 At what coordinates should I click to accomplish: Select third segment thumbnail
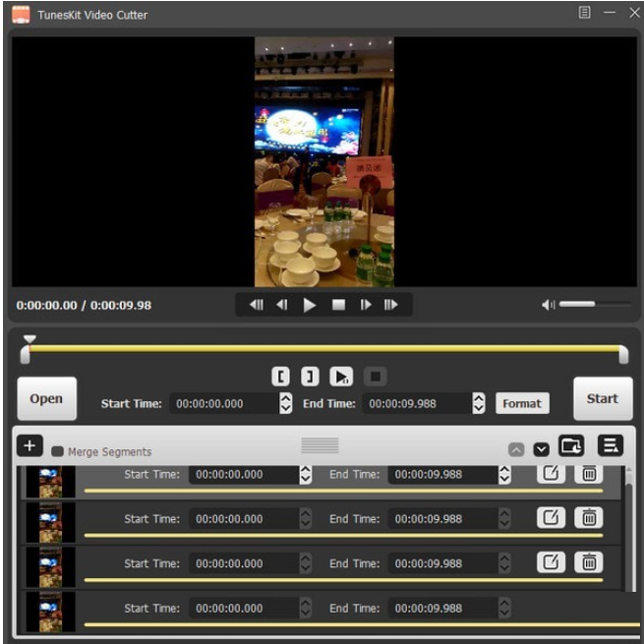(50, 567)
